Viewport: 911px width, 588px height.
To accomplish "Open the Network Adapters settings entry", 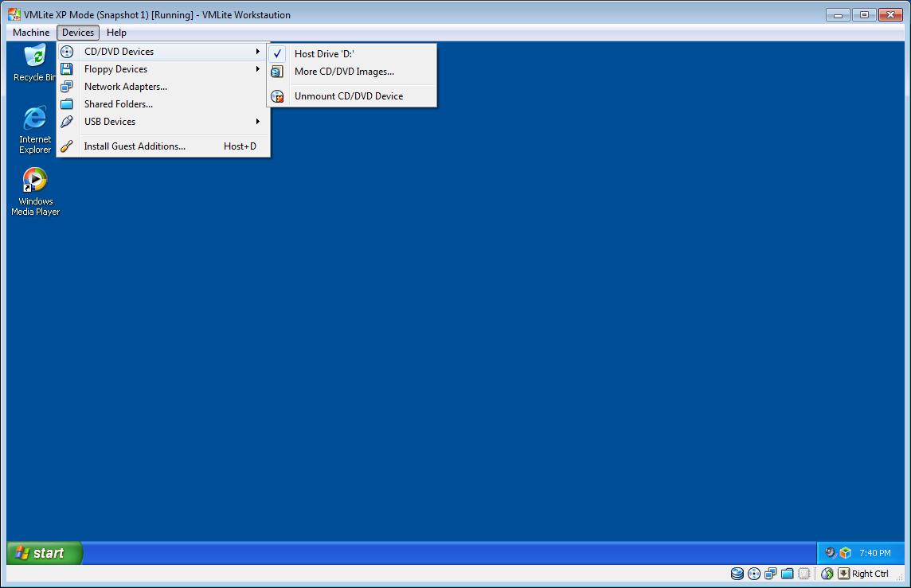I will click(162, 87).
